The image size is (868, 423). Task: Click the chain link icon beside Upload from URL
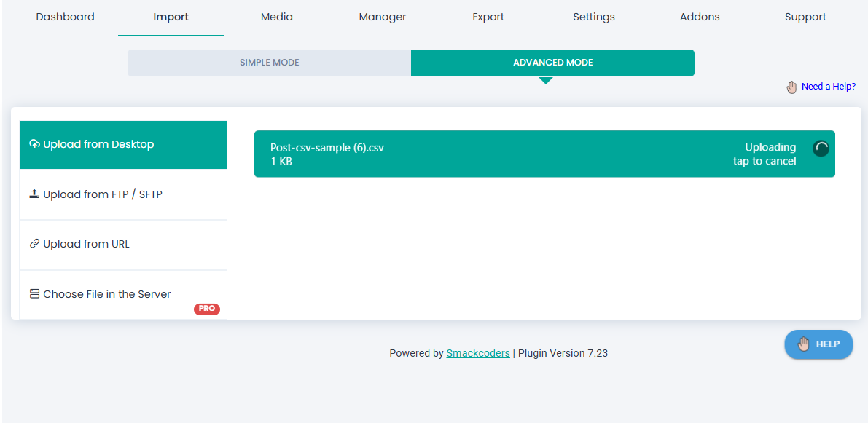(x=35, y=244)
